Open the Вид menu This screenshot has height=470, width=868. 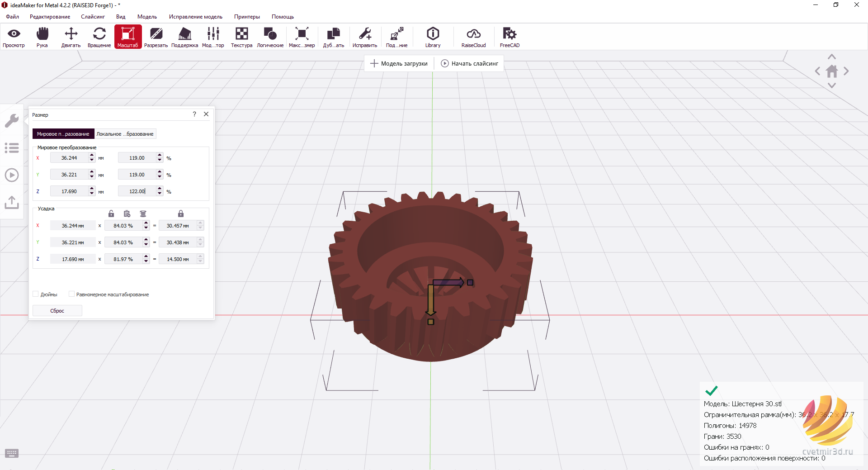[x=121, y=17]
